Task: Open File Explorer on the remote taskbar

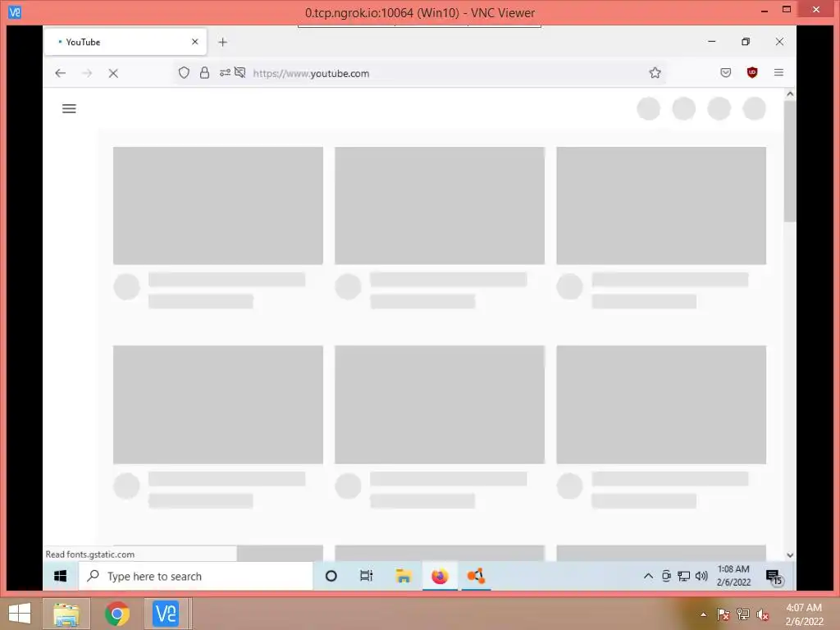Action: pos(404,576)
